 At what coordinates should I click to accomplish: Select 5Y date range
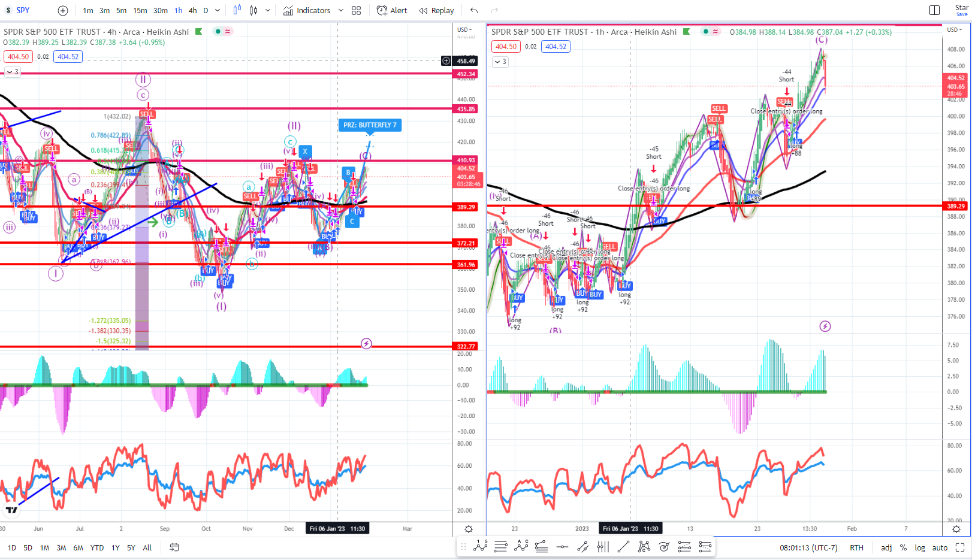coord(131,547)
